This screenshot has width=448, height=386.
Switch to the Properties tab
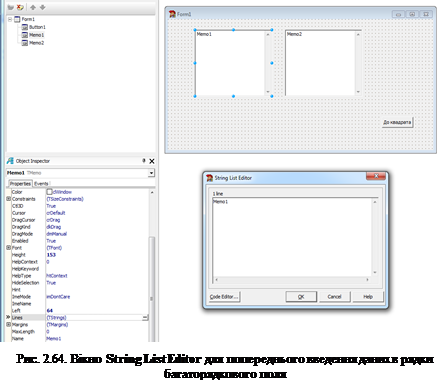(x=20, y=184)
